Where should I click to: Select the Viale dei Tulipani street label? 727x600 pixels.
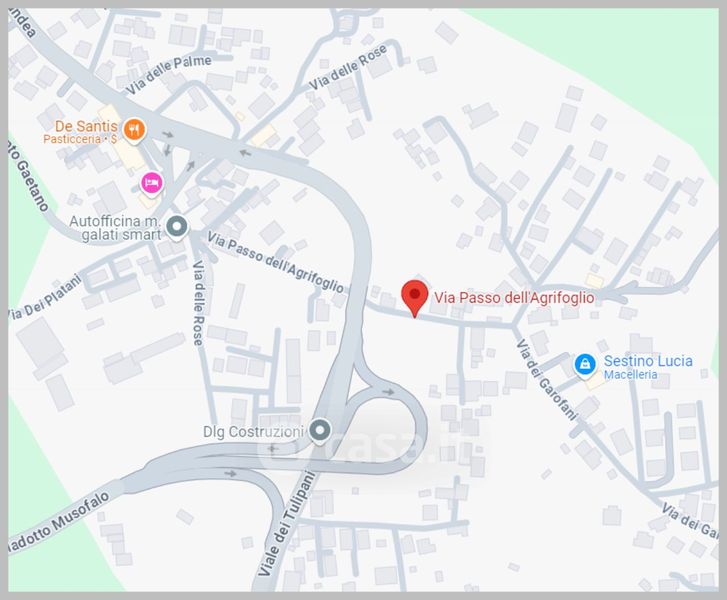286,524
